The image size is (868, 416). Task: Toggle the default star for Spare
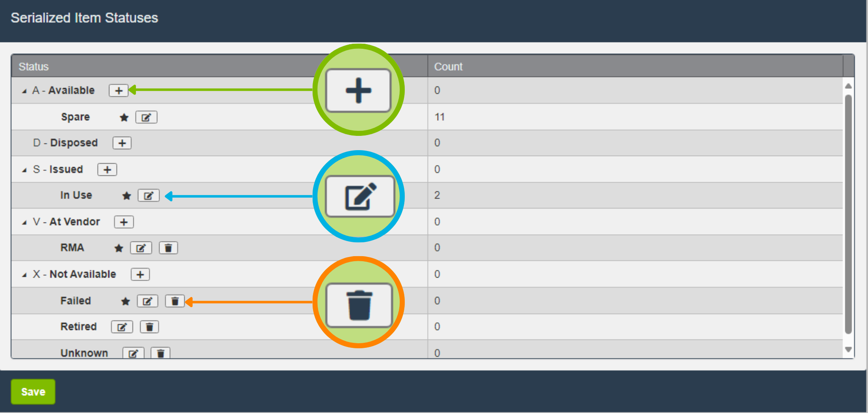tap(124, 117)
